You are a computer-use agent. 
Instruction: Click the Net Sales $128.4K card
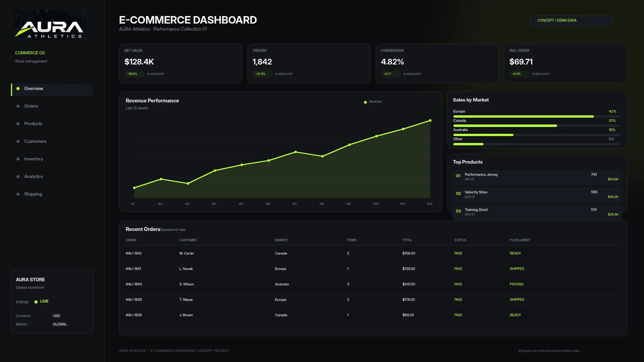pyautogui.click(x=180, y=63)
